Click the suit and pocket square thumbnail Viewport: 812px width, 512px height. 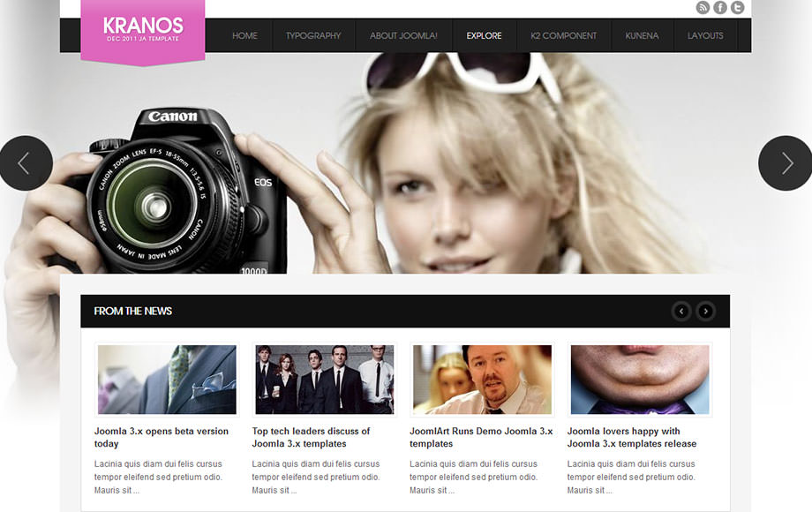click(167, 380)
